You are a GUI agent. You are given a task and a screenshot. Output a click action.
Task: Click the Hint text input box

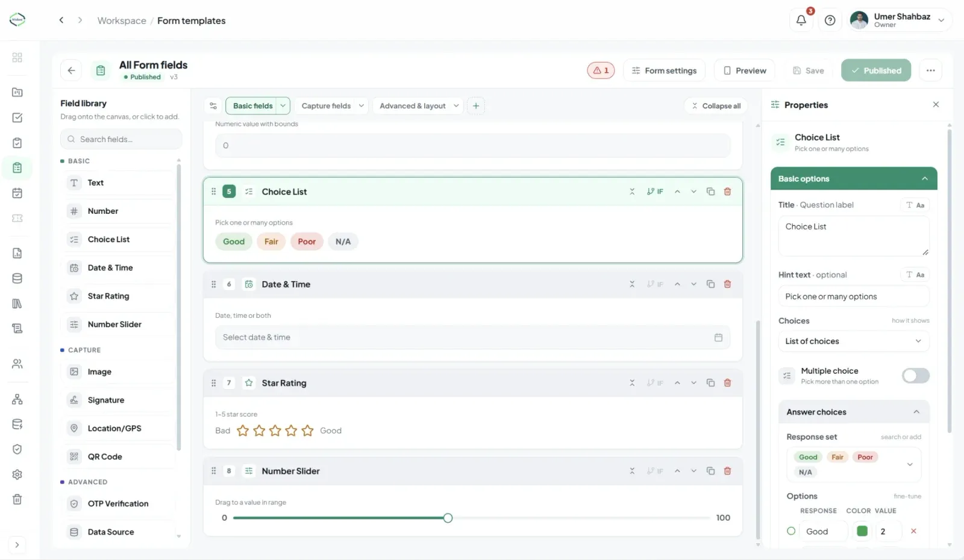853,297
